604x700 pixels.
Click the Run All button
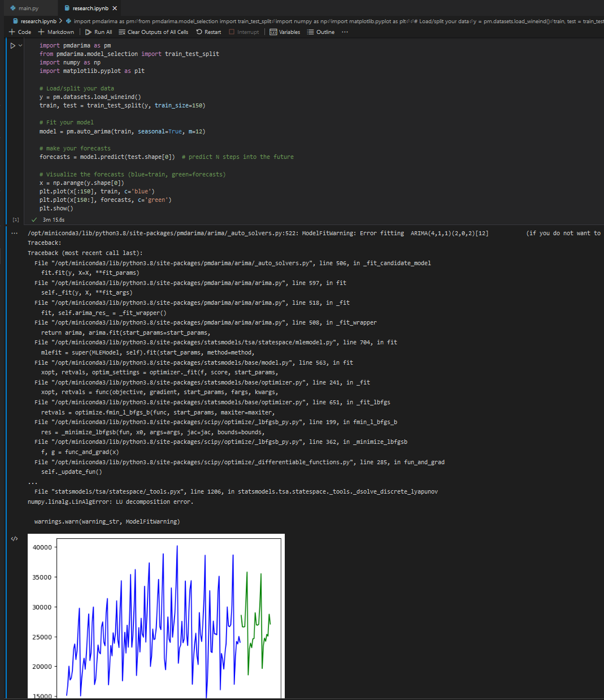(98, 32)
